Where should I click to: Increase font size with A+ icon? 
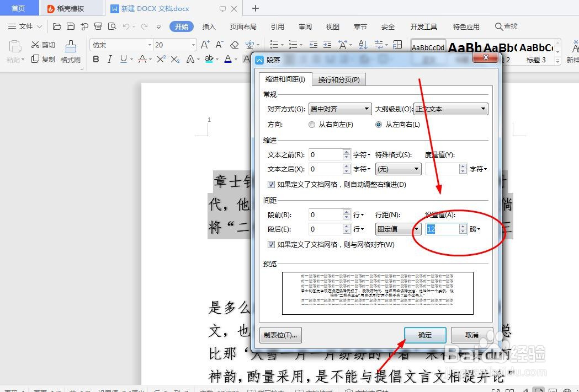click(205, 45)
